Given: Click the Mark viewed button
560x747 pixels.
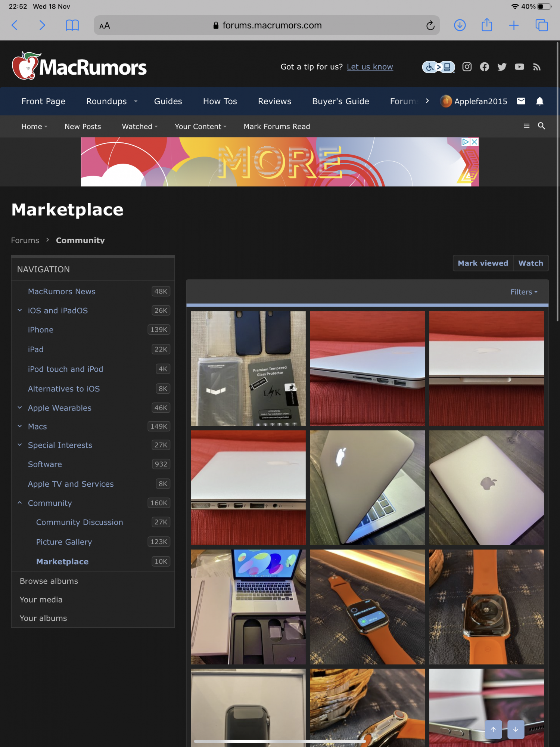Looking at the screenshot, I should click(483, 263).
